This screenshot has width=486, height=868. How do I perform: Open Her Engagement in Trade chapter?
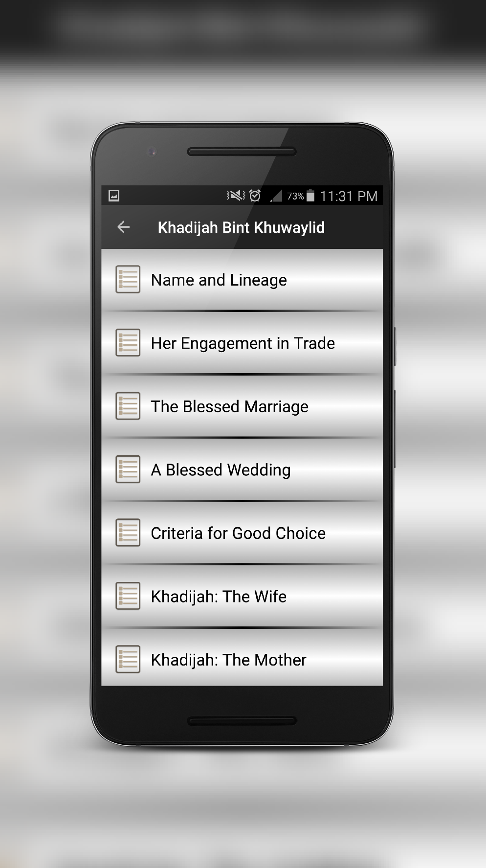click(243, 343)
